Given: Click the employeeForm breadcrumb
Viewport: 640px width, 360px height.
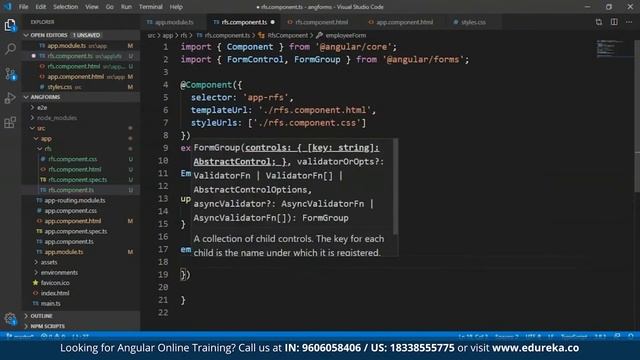Looking at the screenshot, I should tap(345, 36).
